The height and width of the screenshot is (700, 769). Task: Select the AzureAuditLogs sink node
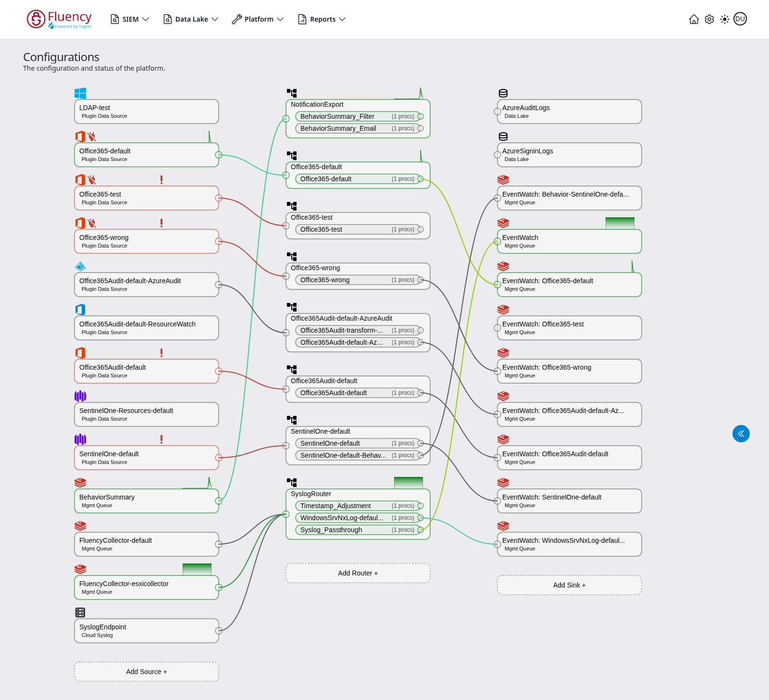pyautogui.click(x=570, y=112)
